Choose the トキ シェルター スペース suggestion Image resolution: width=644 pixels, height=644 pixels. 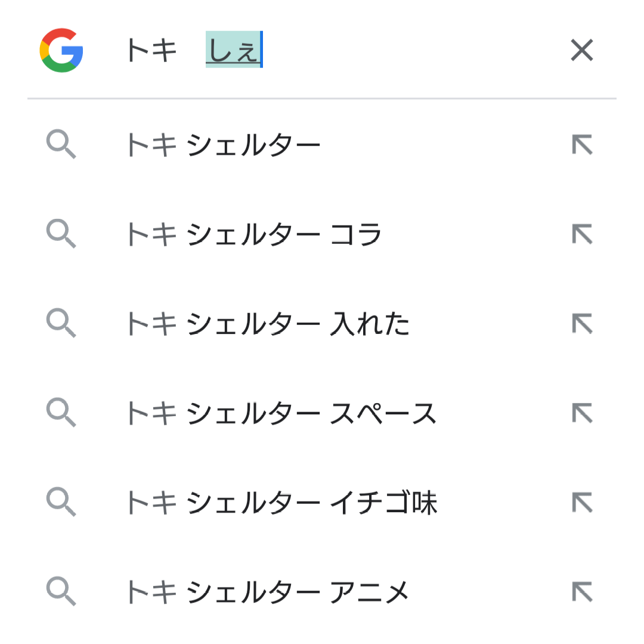click(281, 413)
